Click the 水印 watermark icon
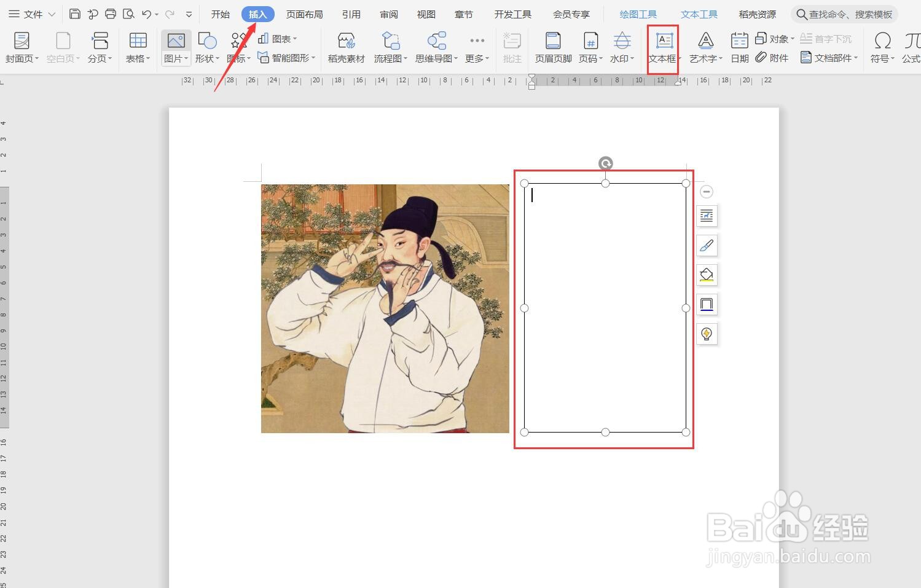Screen dimensions: 921x588 [x=622, y=41]
